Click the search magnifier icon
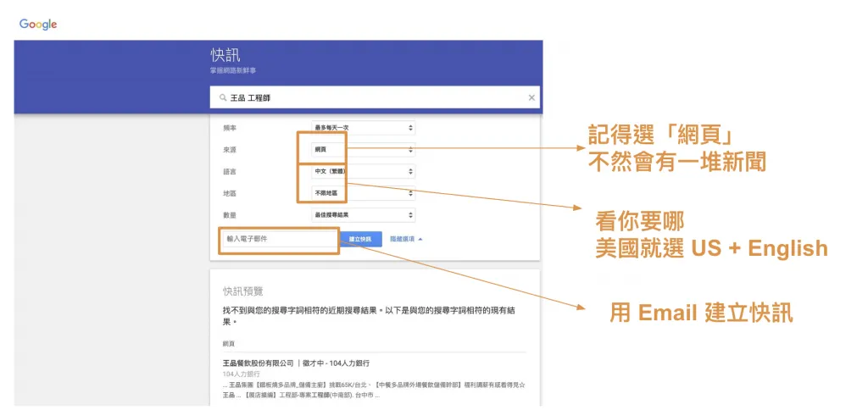 pyautogui.click(x=223, y=97)
